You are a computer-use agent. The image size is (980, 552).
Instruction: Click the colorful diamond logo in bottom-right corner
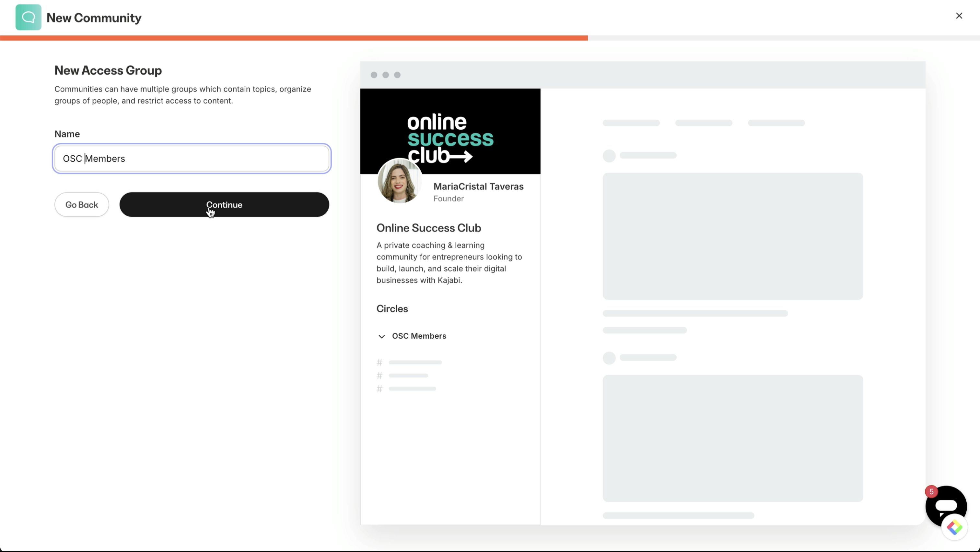[954, 528]
